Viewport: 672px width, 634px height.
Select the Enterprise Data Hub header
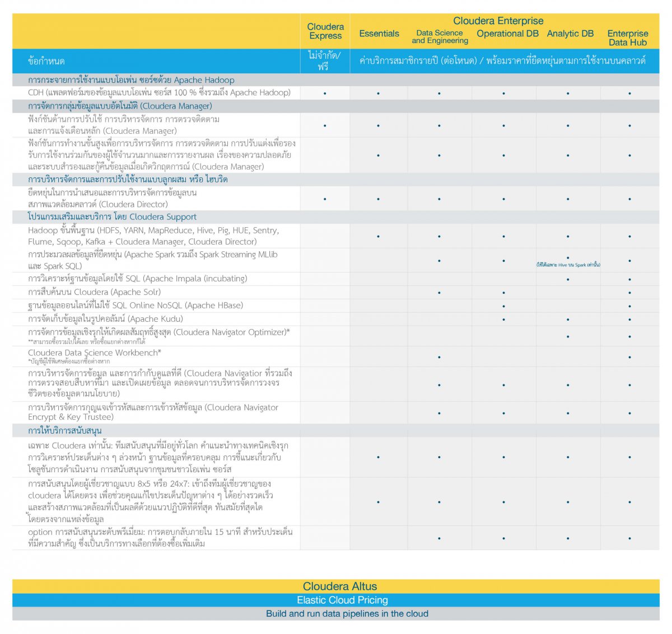(628, 37)
